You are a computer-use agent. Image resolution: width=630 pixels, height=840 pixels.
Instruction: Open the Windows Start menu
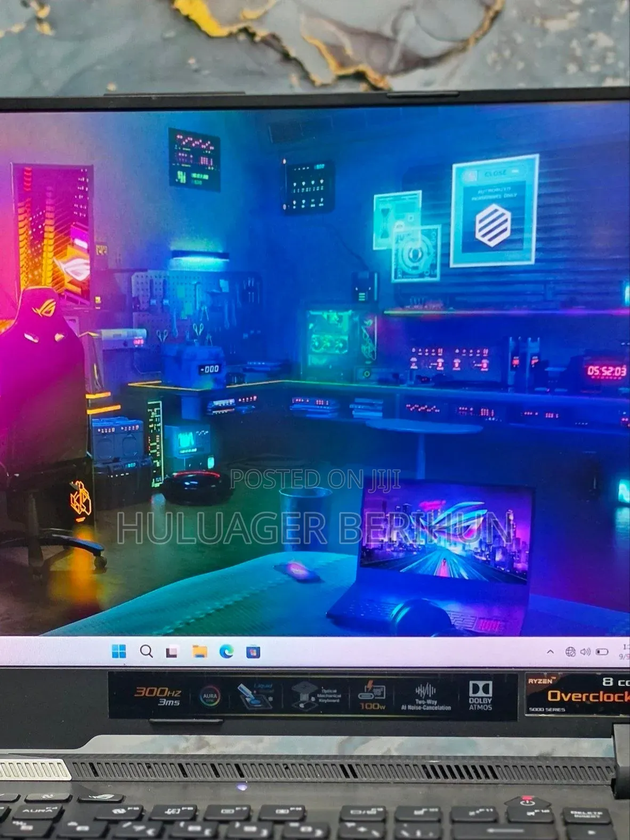click(119, 651)
